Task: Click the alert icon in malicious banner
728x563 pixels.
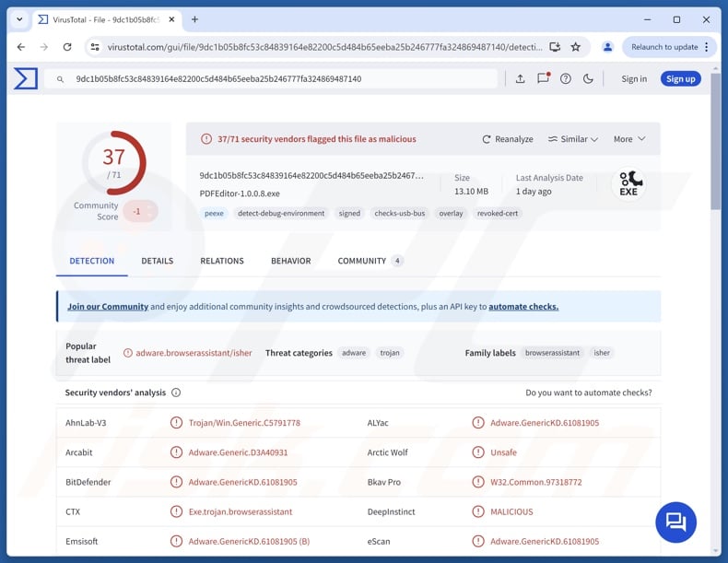Action: coord(206,139)
